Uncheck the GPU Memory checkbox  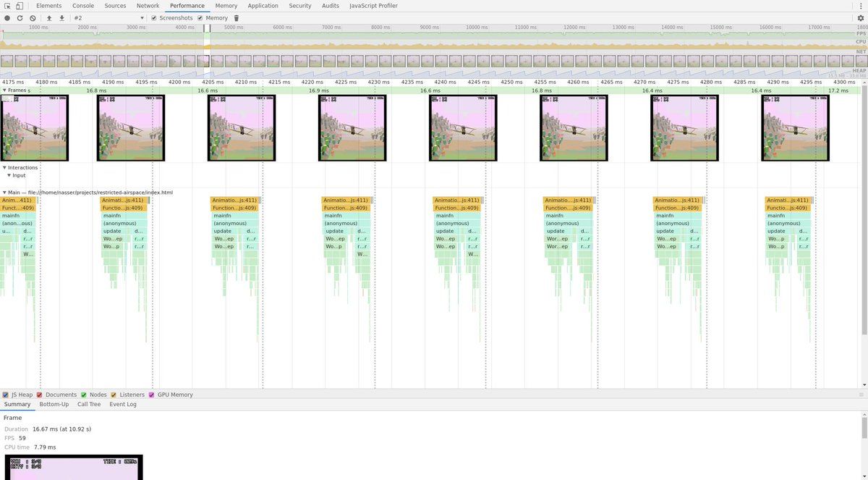pos(152,395)
